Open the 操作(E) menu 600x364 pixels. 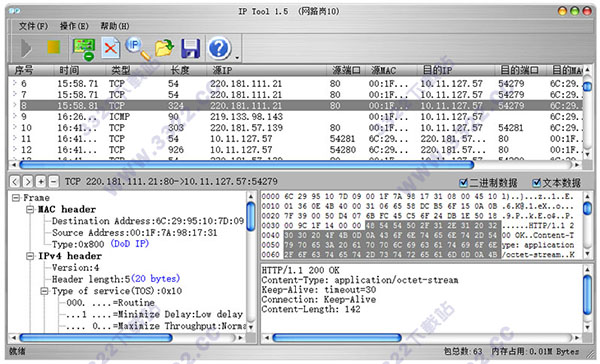[x=74, y=26]
